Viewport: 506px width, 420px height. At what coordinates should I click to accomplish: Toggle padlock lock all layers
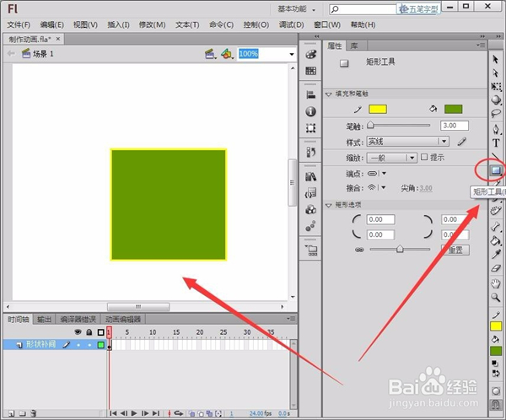point(89,332)
